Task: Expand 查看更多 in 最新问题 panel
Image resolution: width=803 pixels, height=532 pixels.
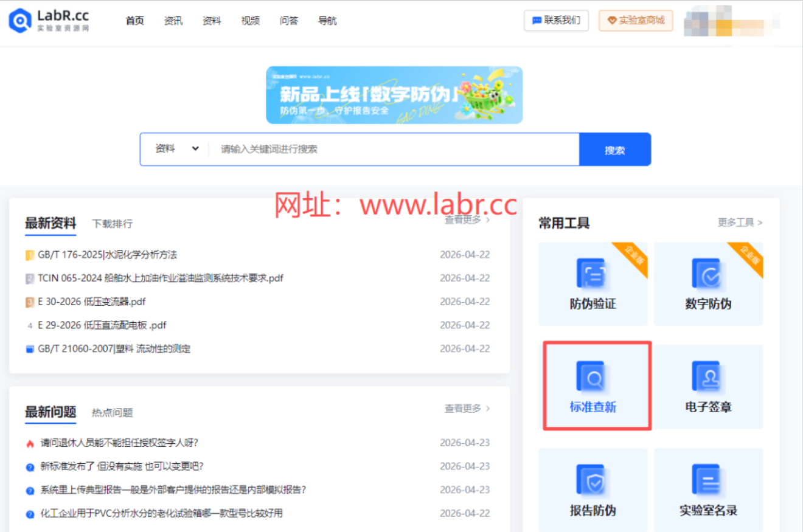Action: coord(467,409)
